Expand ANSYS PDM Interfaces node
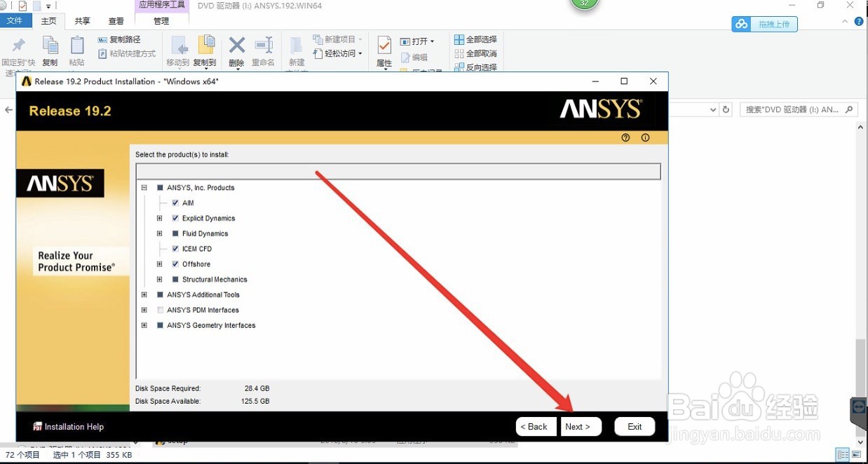The image size is (868, 464). click(x=144, y=310)
